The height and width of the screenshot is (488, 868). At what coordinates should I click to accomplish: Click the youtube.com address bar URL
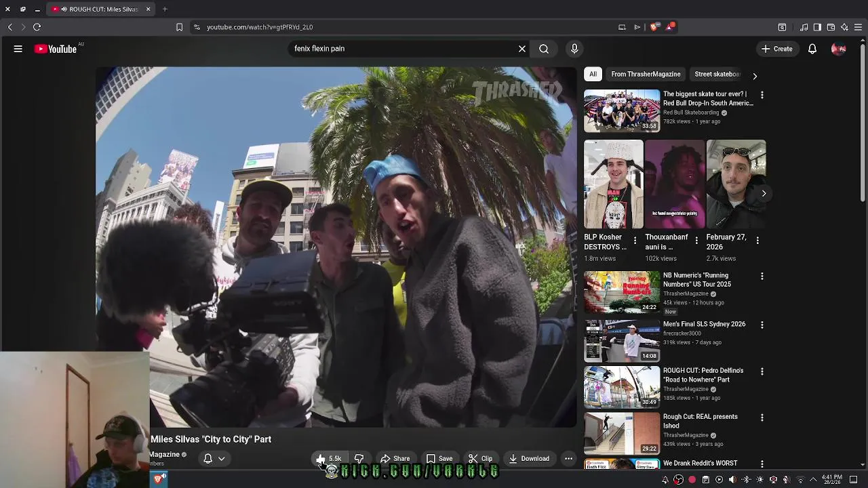[x=260, y=27]
